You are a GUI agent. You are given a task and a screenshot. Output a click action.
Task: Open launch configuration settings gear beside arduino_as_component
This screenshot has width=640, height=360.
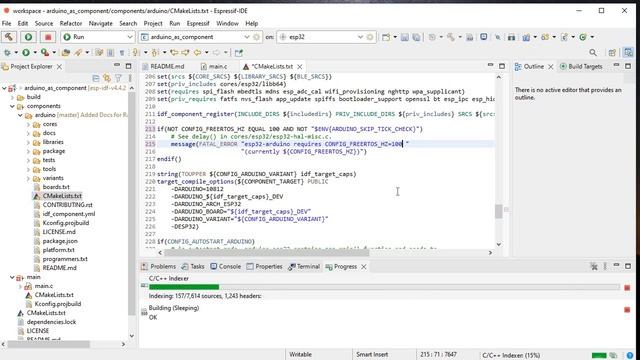[256, 37]
